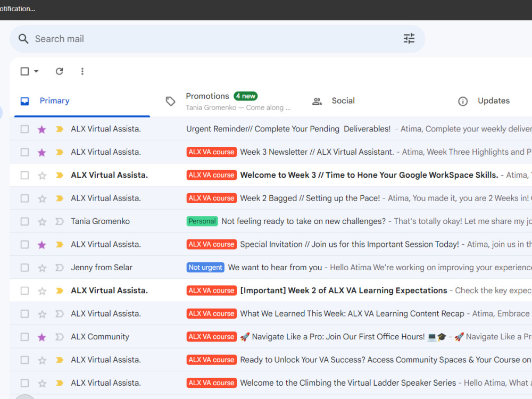
Task: Unstar the Special Invitation email
Action: (41, 245)
